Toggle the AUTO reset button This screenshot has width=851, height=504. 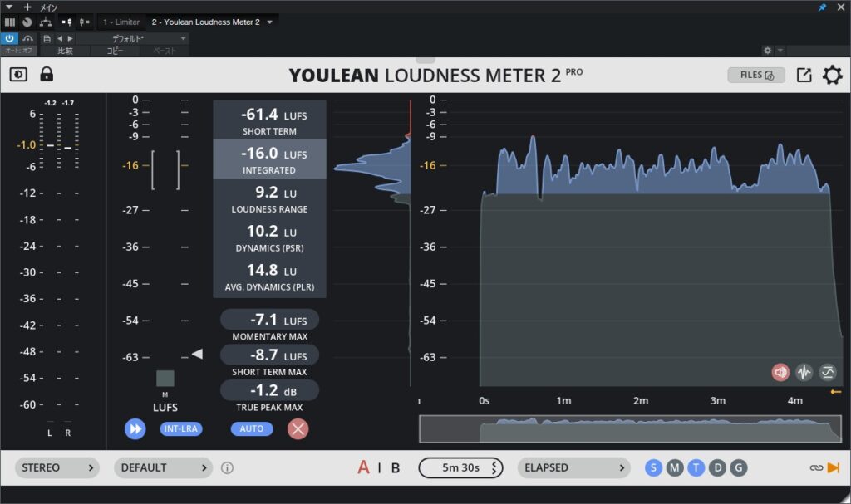[x=252, y=428]
